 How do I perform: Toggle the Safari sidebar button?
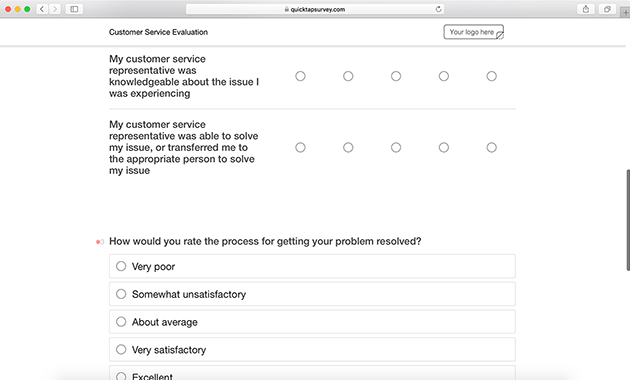(74, 9)
